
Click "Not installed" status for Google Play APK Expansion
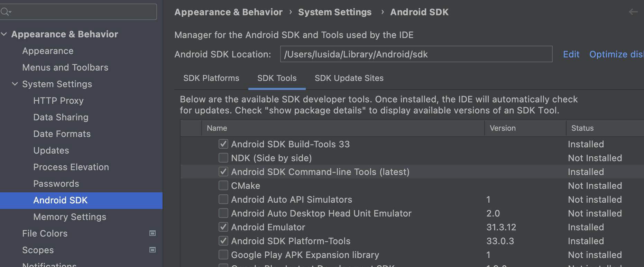pyautogui.click(x=595, y=255)
